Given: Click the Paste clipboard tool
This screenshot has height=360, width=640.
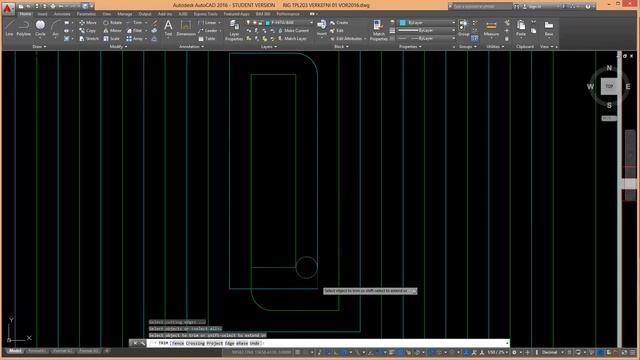Looking at the screenshot, I should tap(521, 28).
